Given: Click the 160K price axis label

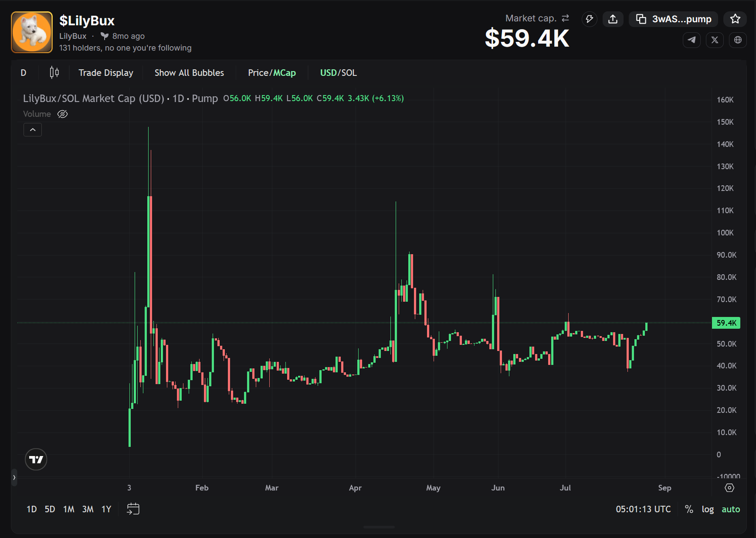Looking at the screenshot, I should [x=725, y=100].
